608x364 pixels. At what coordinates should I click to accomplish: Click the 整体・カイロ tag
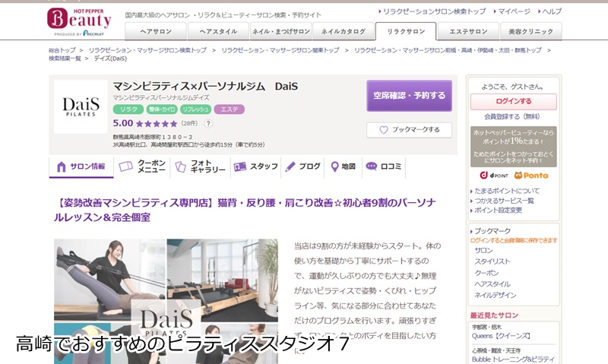pos(162,109)
